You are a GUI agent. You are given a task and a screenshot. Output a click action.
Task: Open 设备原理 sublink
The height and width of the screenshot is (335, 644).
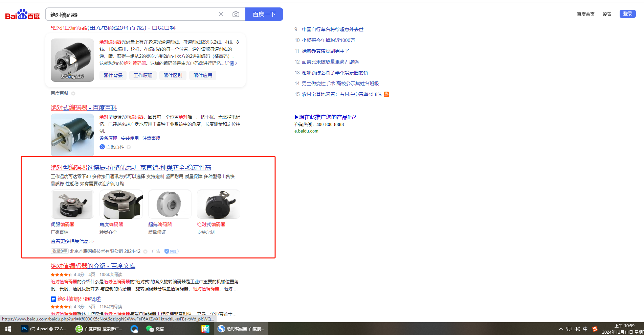pyautogui.click(x=108, y=138)
